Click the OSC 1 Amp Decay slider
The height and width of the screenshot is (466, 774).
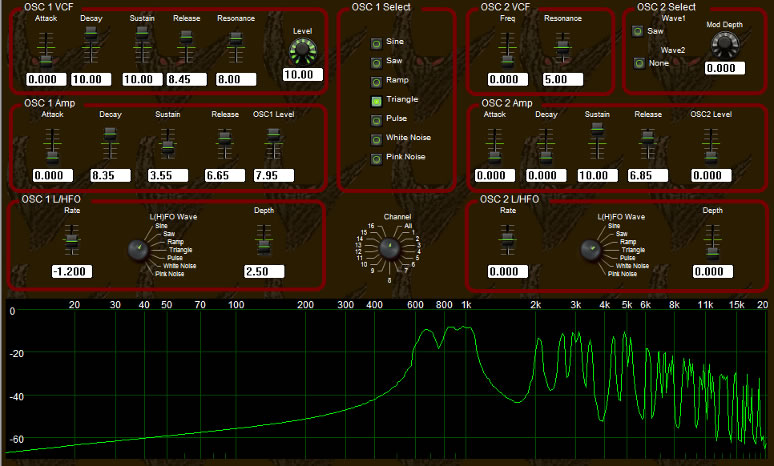coord(110,143)
